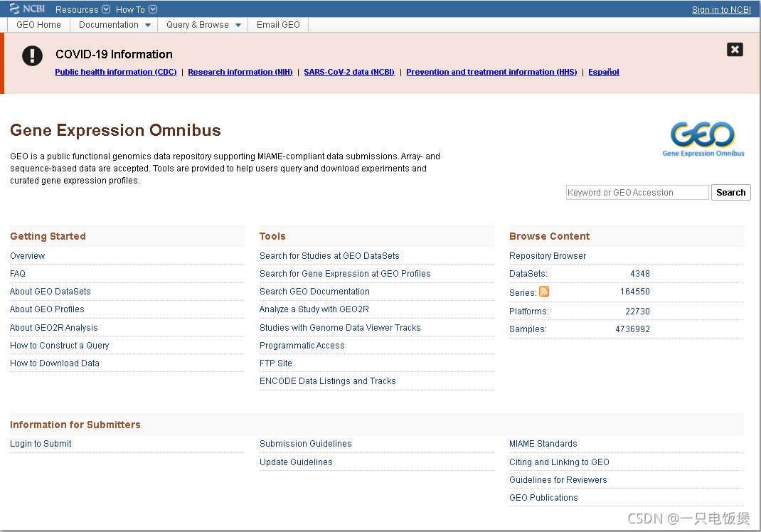Open Search for Studies at GEO DataSets
This screenshot has width=761, height=532.
329,256
